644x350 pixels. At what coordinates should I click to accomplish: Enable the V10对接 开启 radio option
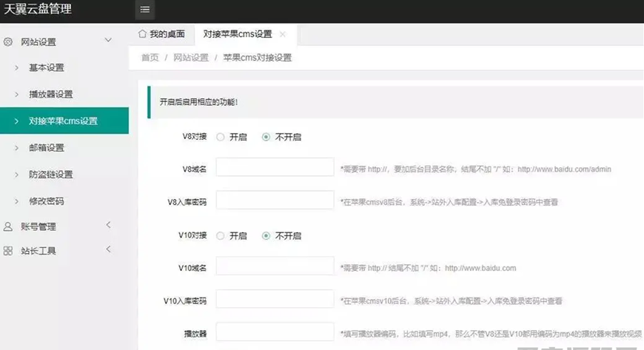click(x=220, y=236)
